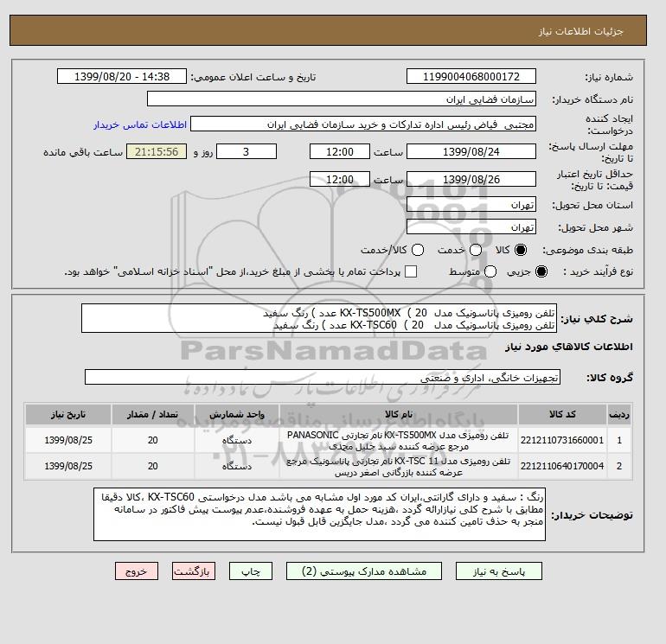
Task: Click the buyer organization field سازمان فضایی ایران
Action: (342, 99)
